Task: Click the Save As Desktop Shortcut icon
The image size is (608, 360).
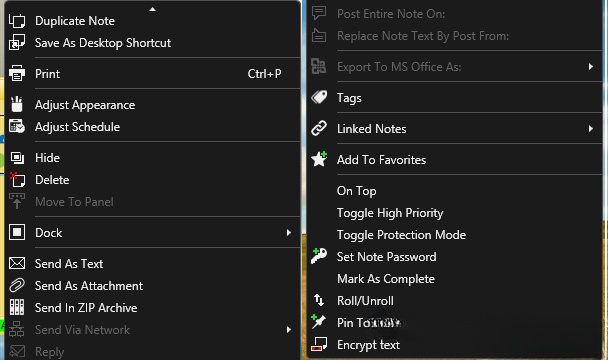Action: point(17,43)
